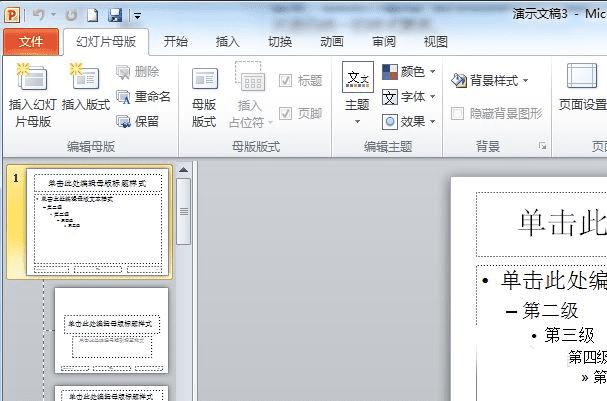Click the redo icon in the quick access toolbar
This screenshot has width=607, height=401.
pos(71,15)
